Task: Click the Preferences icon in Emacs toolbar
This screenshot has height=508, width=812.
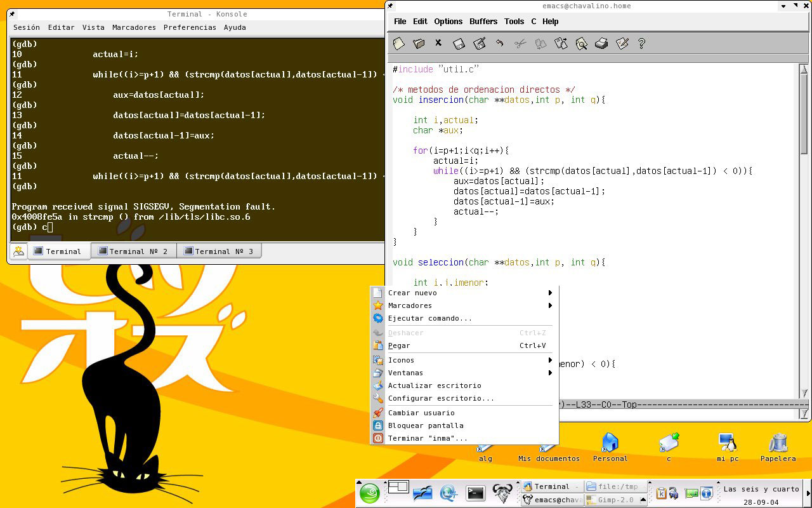Action: 622,43
